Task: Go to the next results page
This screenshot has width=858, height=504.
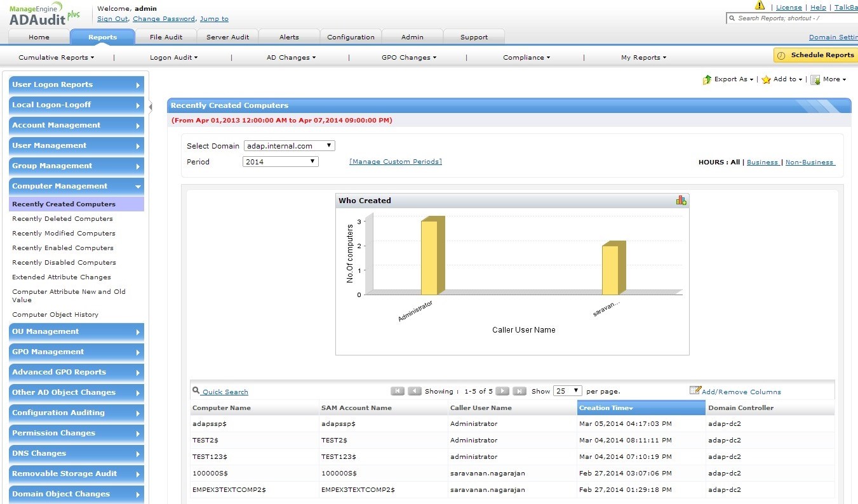Action: [502, 391]
